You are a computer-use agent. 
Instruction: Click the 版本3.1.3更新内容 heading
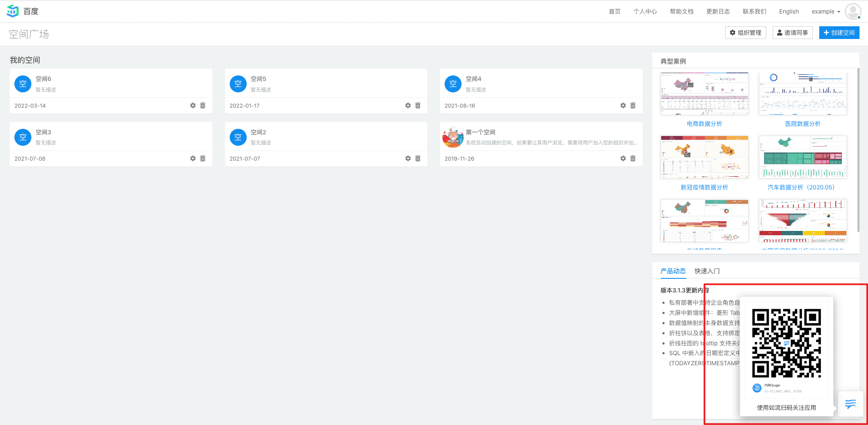pyautogui.click(x=685, y=290)
